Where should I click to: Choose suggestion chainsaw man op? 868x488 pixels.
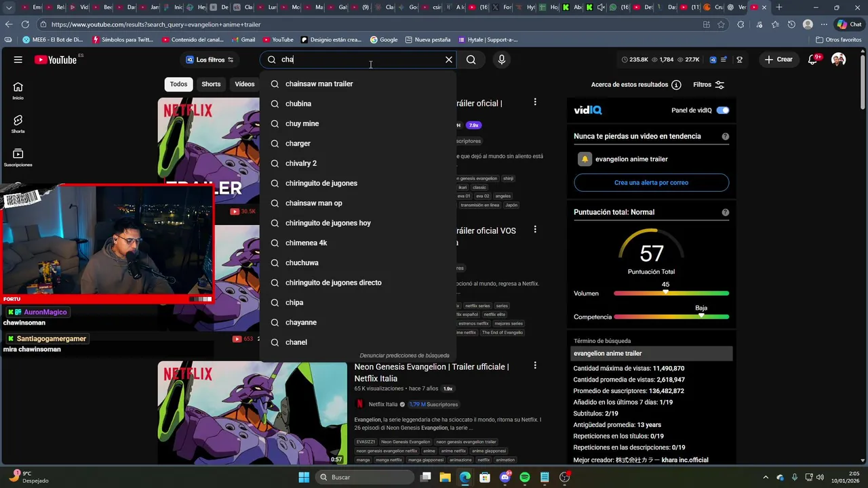pos(358,203)
